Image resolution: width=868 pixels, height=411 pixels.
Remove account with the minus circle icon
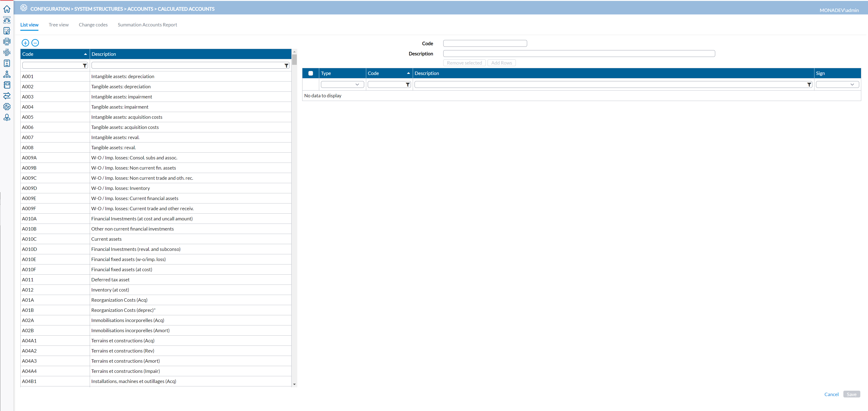35,43
